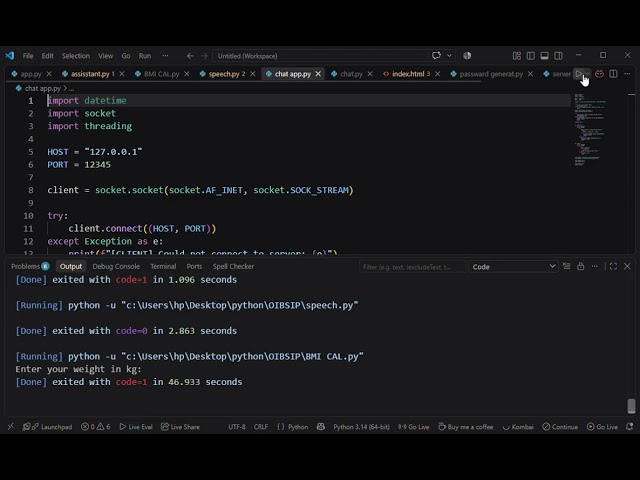Click the output filter input field
640x480 pixels.
(x=412, y=267)
